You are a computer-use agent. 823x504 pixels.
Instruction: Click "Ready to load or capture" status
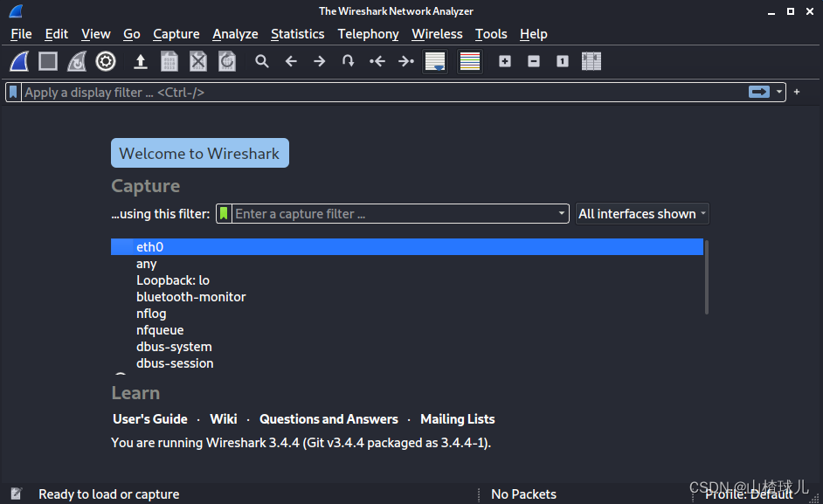[108, 494]
